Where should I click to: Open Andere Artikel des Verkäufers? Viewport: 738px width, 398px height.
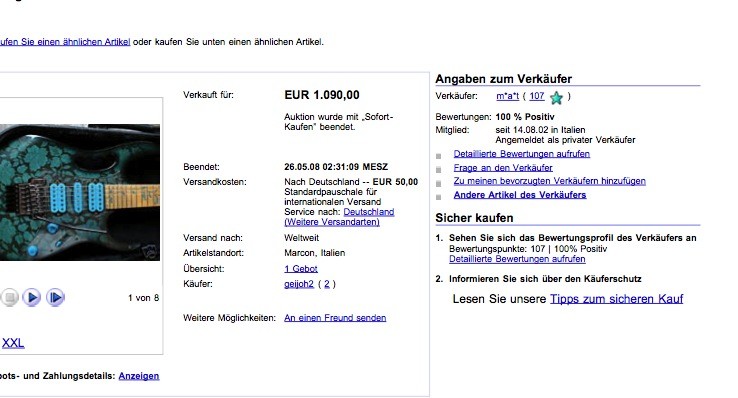pos(520,195)
